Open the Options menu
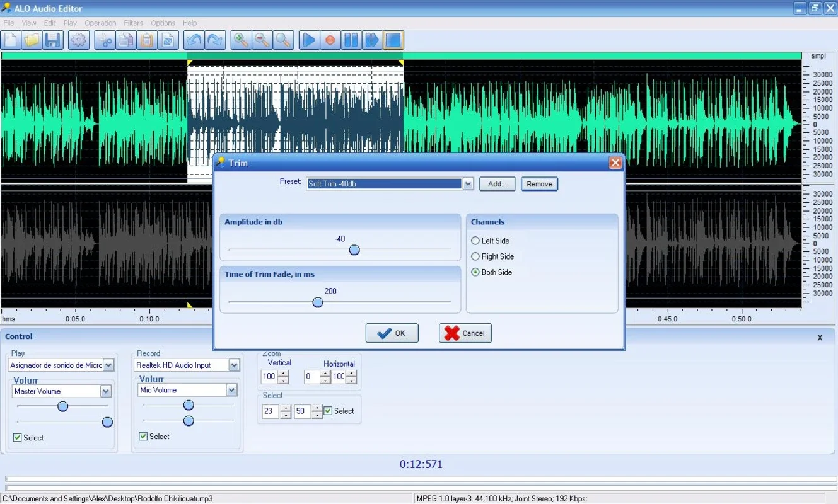This screenshot has height=504, width=838. (x=163, y=23)
